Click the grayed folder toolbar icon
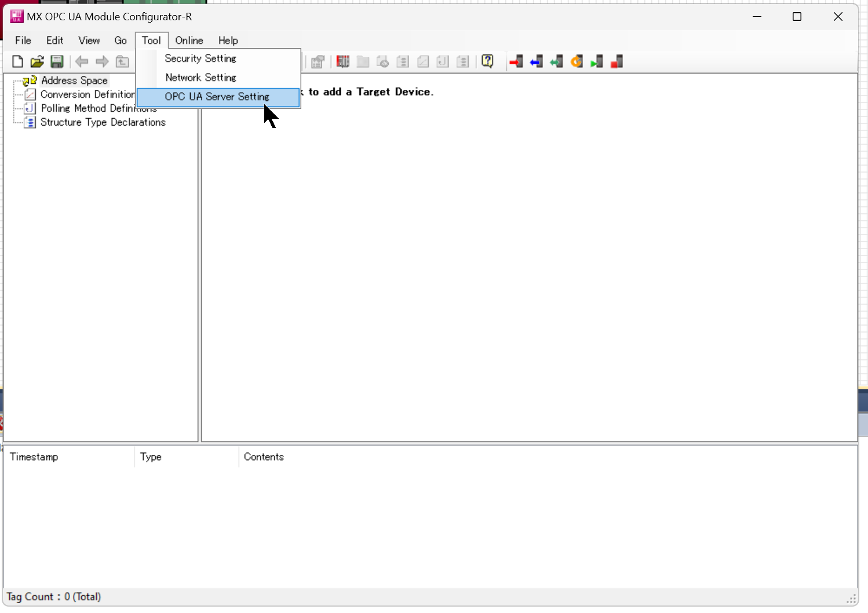 click(363, 61)
